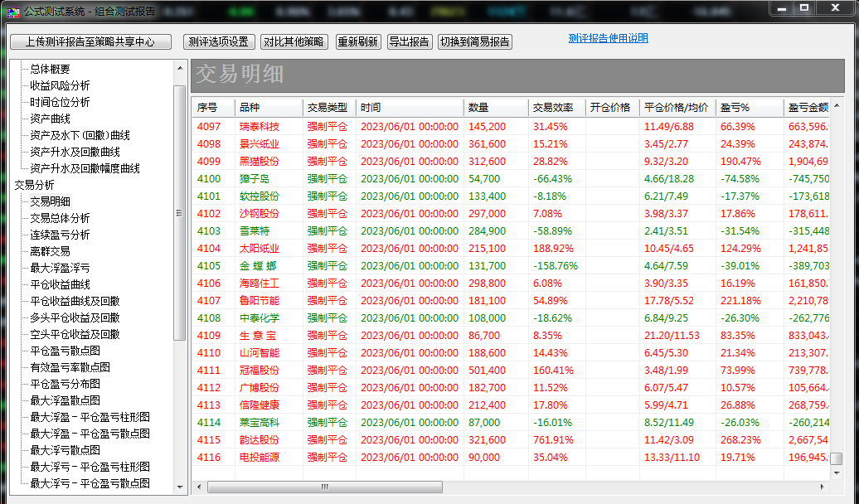This screenshot has height=504, width=859.
Task: Click 韵达股份 in row 4115
Action: click(x=260, y=440)
